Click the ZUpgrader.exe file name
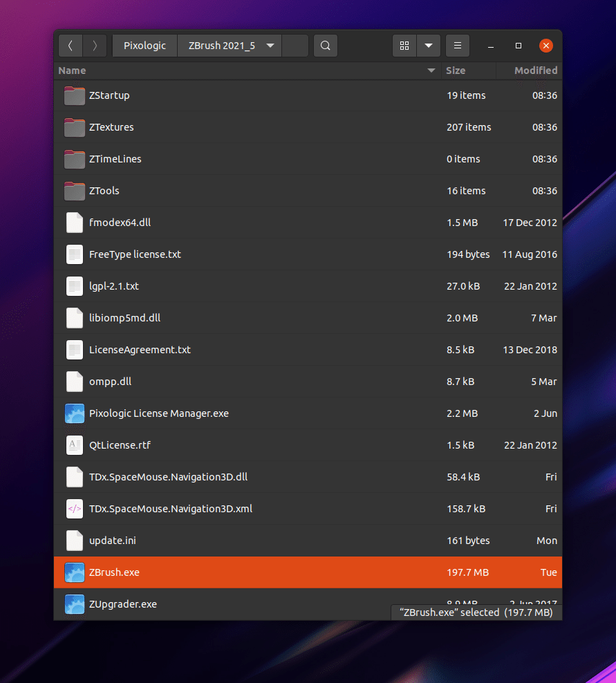This screenshot has width=616, height=683. [x=123, y=604]
